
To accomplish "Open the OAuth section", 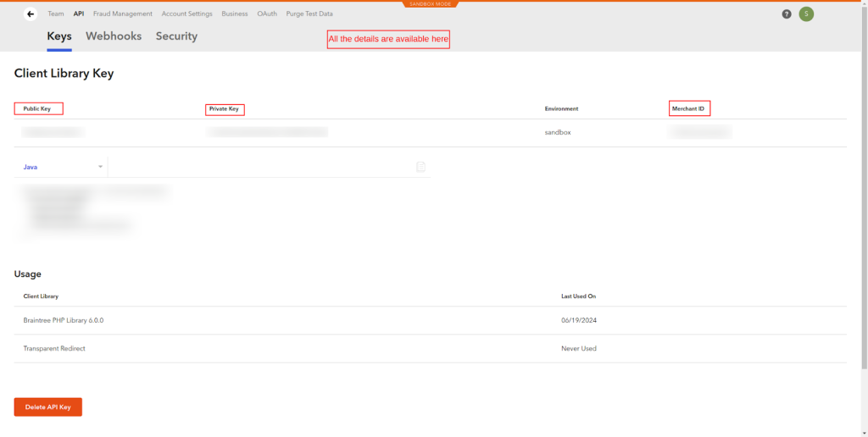I will (267, 14).
